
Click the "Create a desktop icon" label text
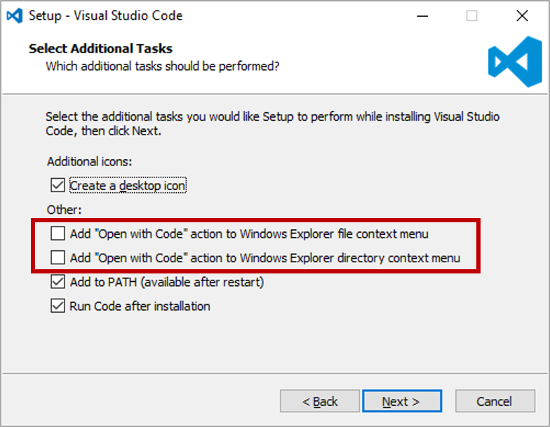click(x=128, y=186)
